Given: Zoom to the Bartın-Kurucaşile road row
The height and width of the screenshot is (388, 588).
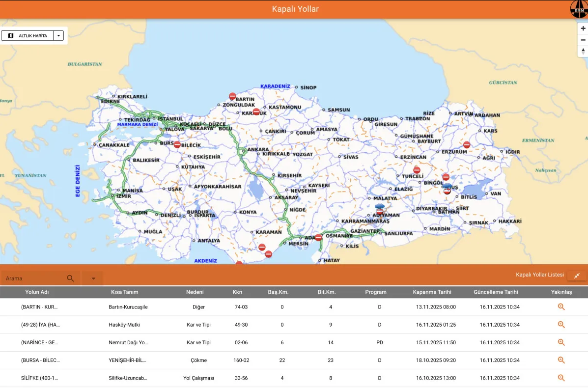Looking at the screenshot, I should pos(561,307).
